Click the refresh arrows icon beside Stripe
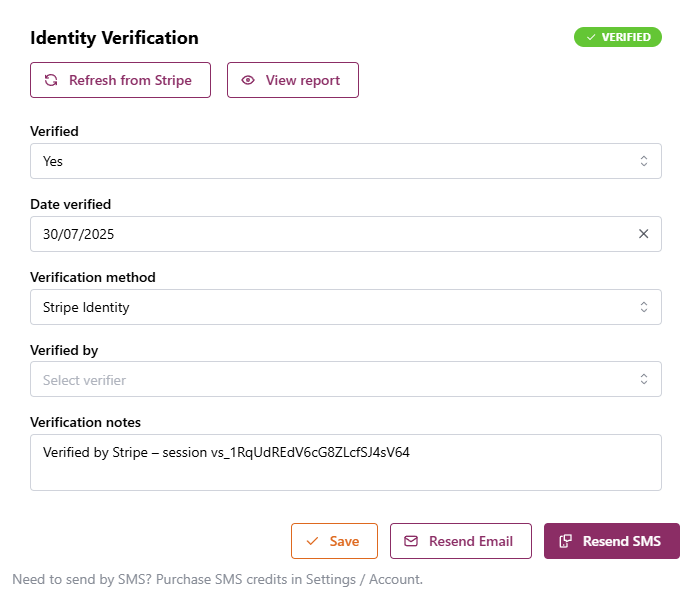The width and height of the screenshot is (688, 597). 51,80
